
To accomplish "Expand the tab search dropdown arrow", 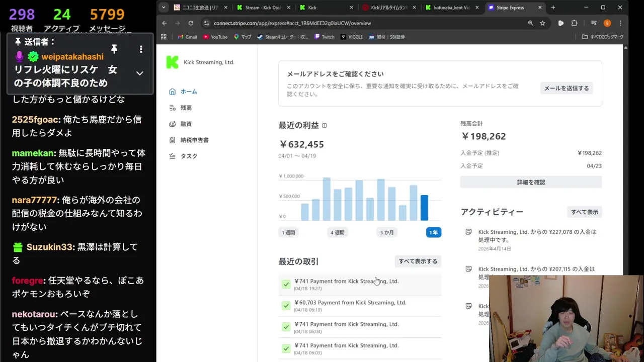I will coord(164,8).
